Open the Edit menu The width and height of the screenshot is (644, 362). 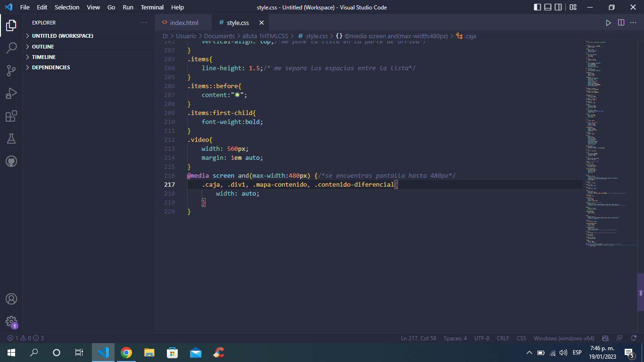pyautogui.click(x=42, y=7)
